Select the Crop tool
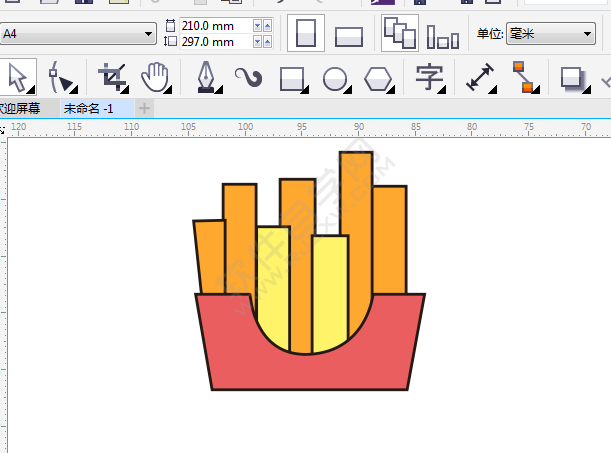This screenshot has width=611, height=453. 112,77
